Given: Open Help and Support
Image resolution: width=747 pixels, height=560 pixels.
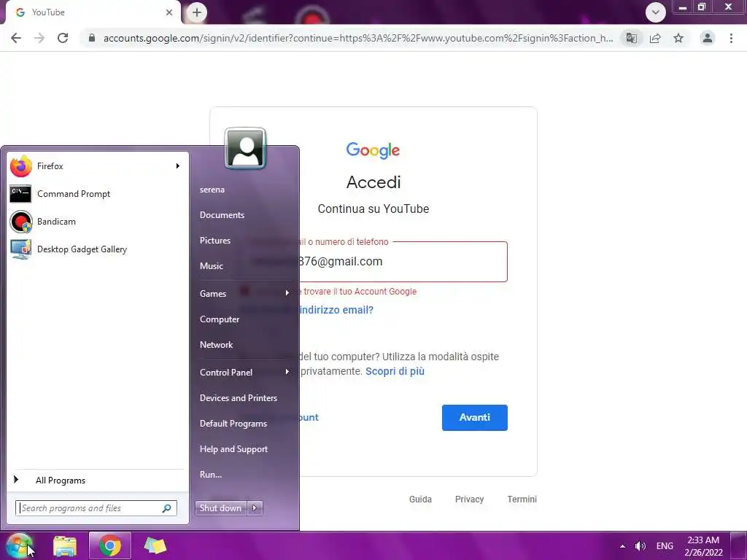Looking at the screenshot, I should pyautogui.click(x=233, y=449).
